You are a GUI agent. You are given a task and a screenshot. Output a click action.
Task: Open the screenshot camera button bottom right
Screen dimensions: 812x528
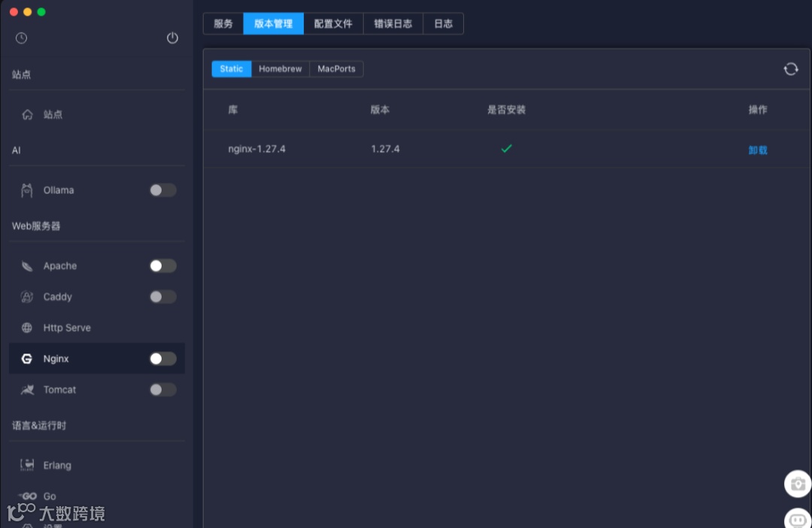tap(797, 484)
